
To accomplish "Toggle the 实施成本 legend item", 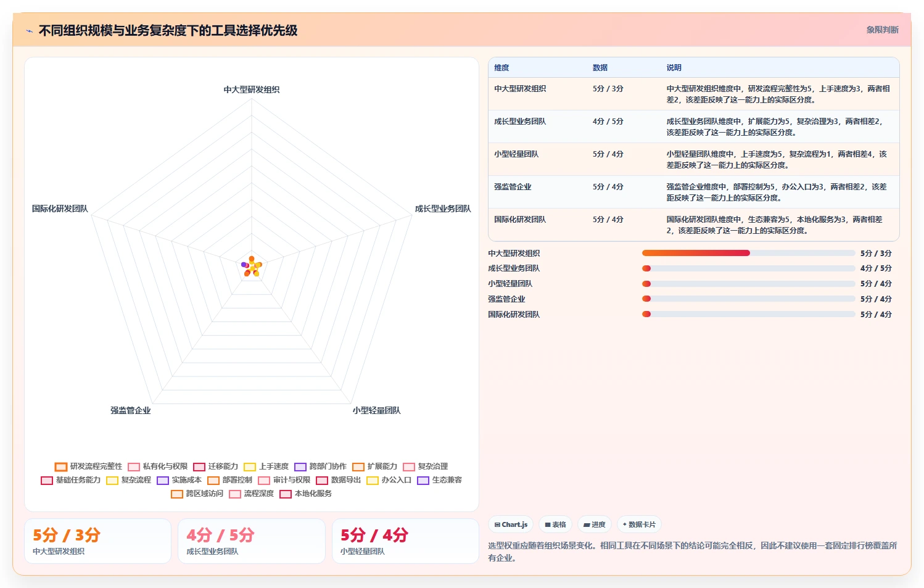I will (179, 480).
